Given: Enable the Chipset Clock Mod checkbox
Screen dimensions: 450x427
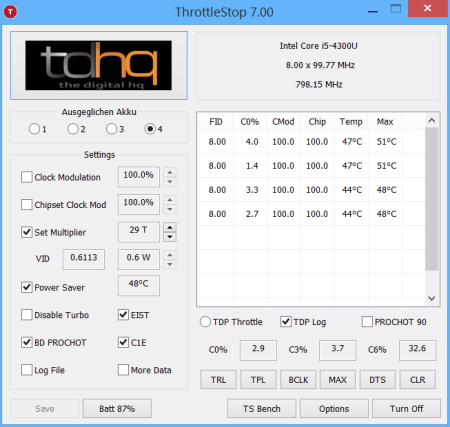Looking at the screenshot, I should (27, 204).
